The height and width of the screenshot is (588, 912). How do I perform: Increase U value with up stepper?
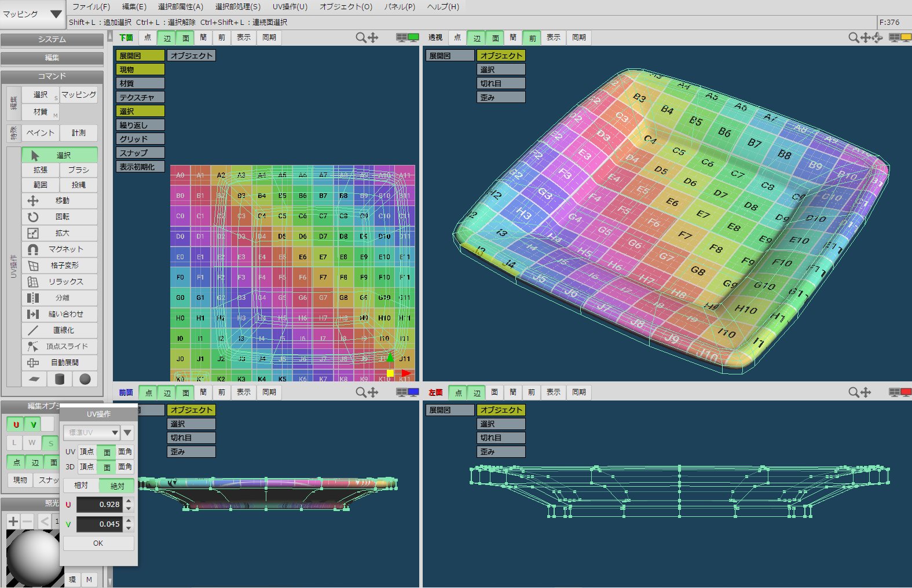(129, 501)
